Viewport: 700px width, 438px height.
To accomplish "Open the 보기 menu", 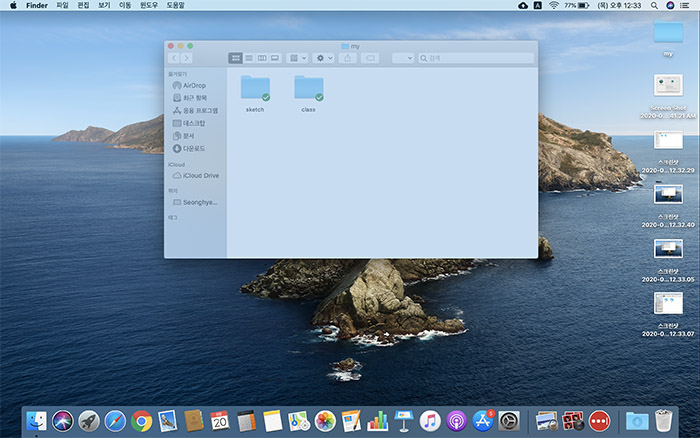I will tap(104, 5).
